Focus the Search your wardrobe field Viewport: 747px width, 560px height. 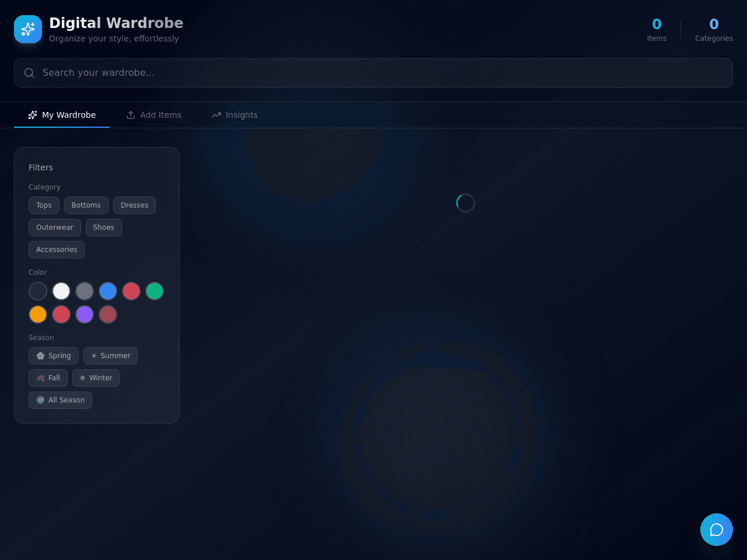373,73
